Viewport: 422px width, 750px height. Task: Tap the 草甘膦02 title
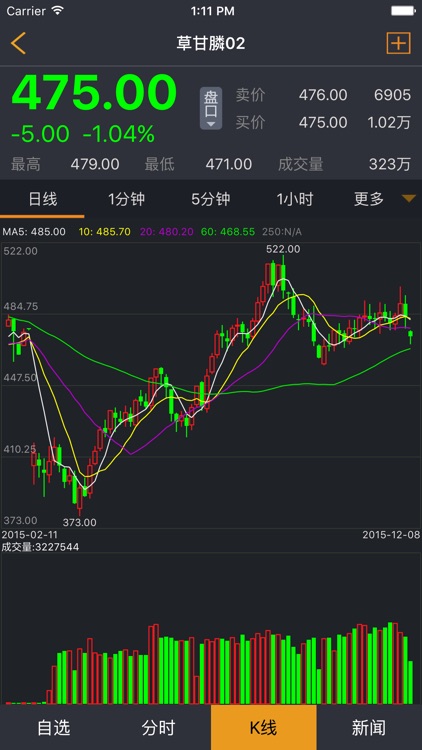(x=211, y=44)
